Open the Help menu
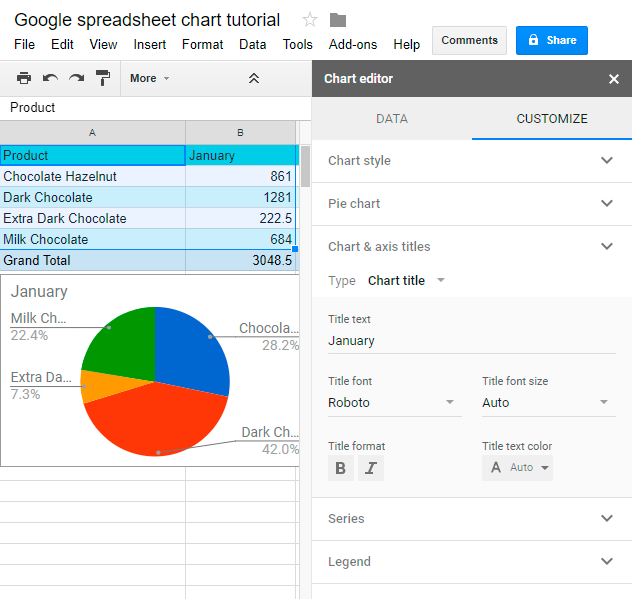The height and width of the screenshot is (599, 632). pyautogui.click(x=406, y=44)
